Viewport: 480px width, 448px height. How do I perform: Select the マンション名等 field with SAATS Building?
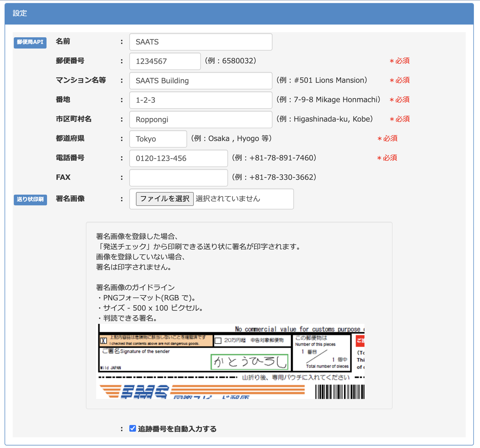click(x=201, y=81)
